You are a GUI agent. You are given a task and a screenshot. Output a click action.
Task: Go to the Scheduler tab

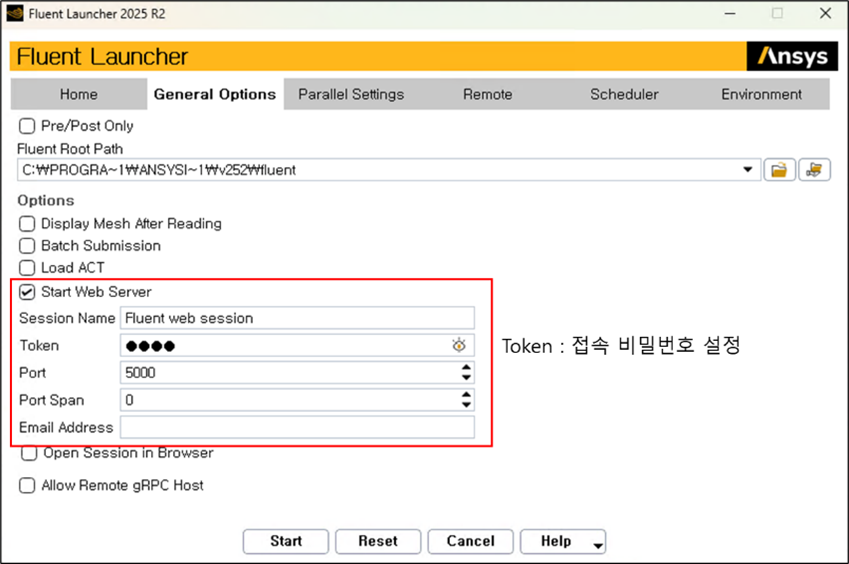(624, 94)
